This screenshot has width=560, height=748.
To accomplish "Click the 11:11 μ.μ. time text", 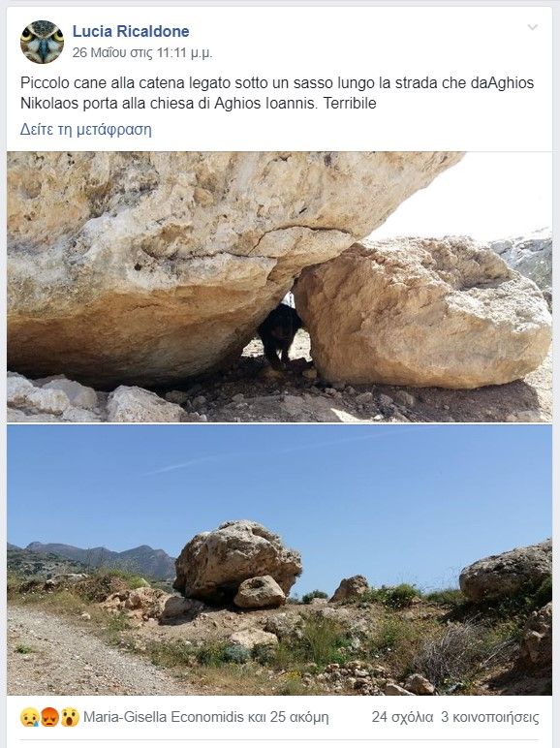I will (x=184, y=52).
